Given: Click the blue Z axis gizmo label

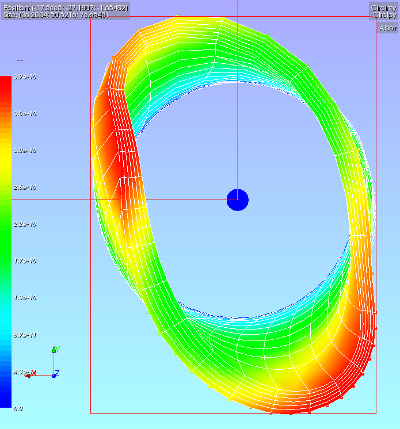Looking at the screenshot, I should (x=57, y=373).
